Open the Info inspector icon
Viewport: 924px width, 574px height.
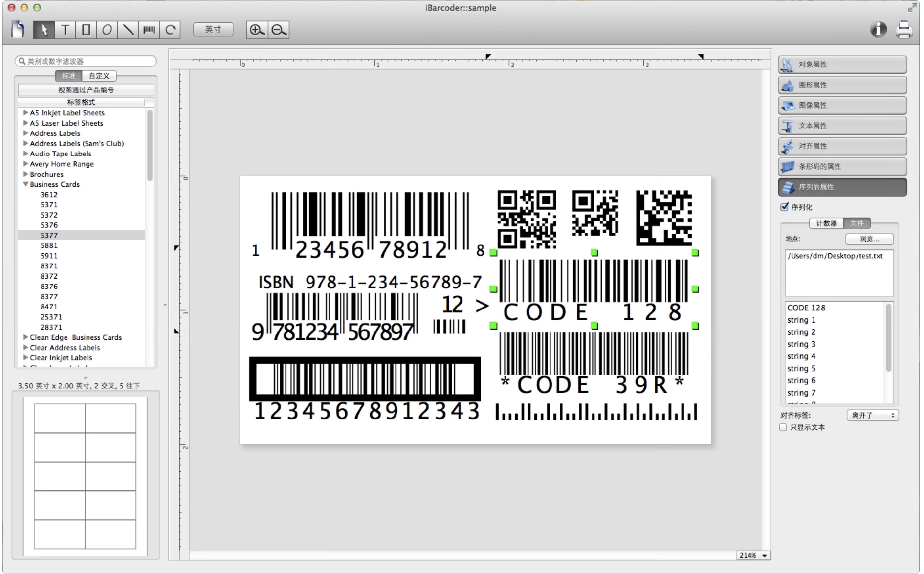click(x=878, y=30)
